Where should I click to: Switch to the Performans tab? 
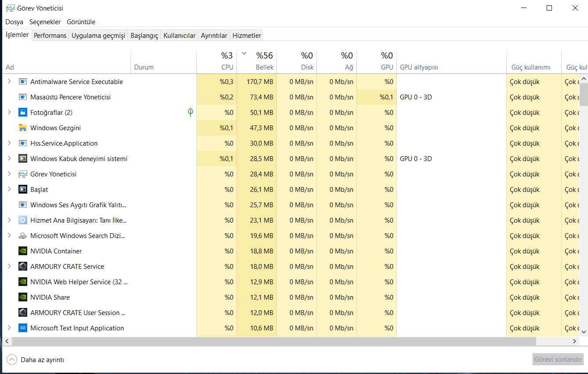[x=50, y=36]
